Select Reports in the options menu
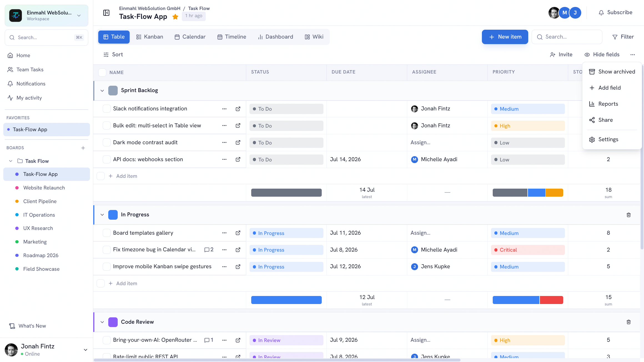 612,104
